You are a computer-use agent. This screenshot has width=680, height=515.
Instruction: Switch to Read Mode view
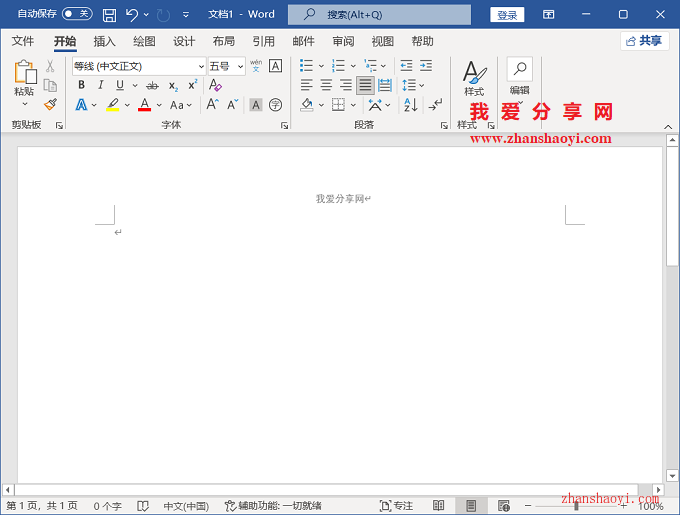[x=438, y=505]
